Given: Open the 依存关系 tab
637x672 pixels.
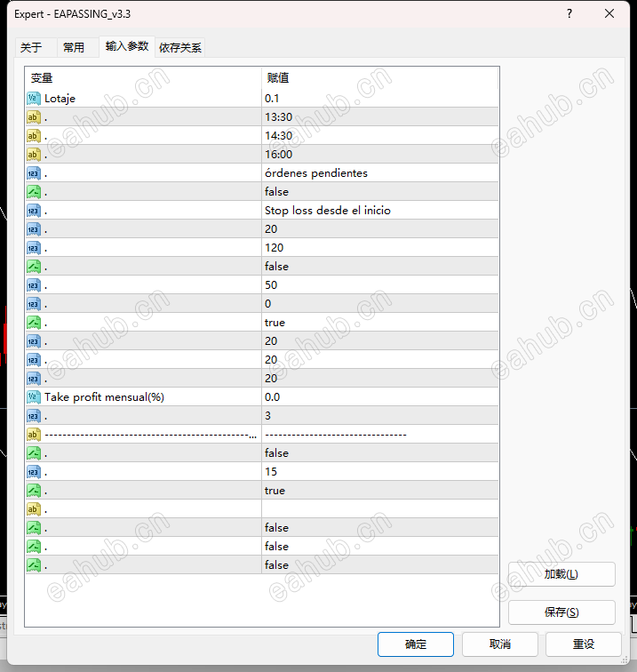Looking at the screenshot, I should (x=180, y=47).
